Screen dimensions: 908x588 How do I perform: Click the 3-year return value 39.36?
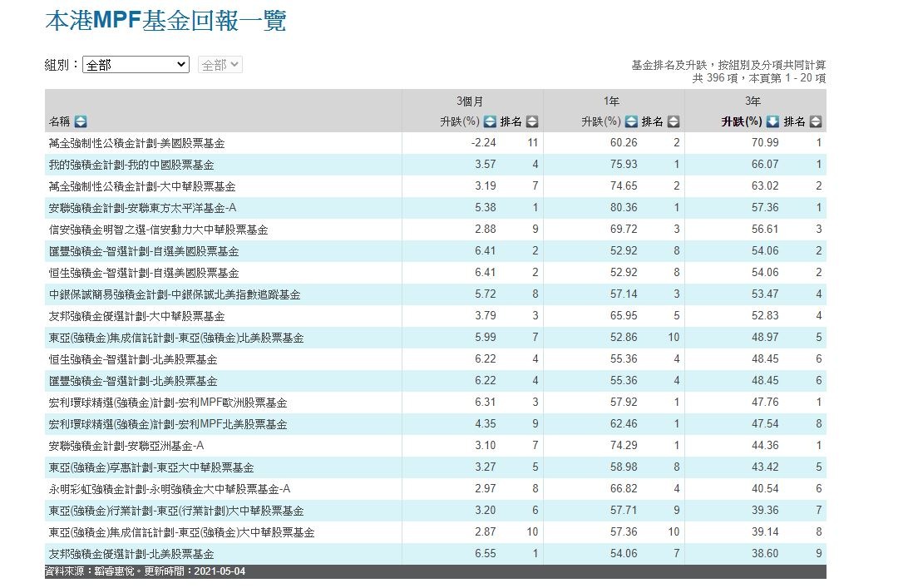click(x=765, y=511)
